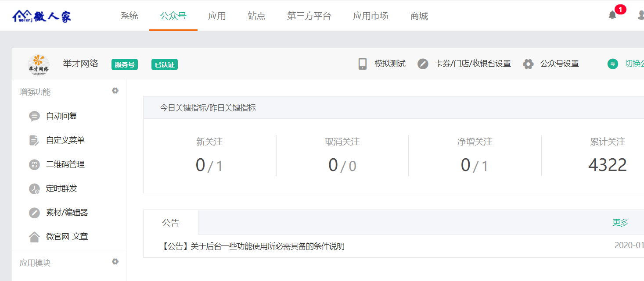Click the 举才网络 account logo thumbnail
644x281 pixels.
pyautogui.click(x=39, y=64)
